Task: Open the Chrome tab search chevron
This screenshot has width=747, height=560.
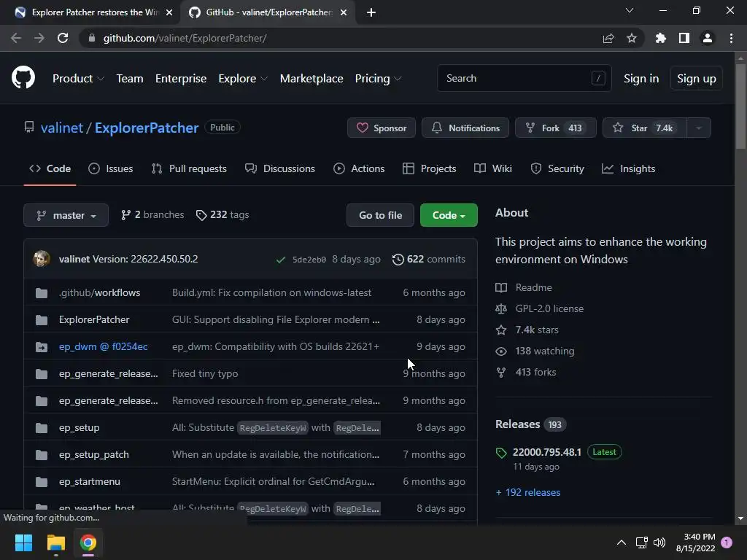Action: coord(630,10)
